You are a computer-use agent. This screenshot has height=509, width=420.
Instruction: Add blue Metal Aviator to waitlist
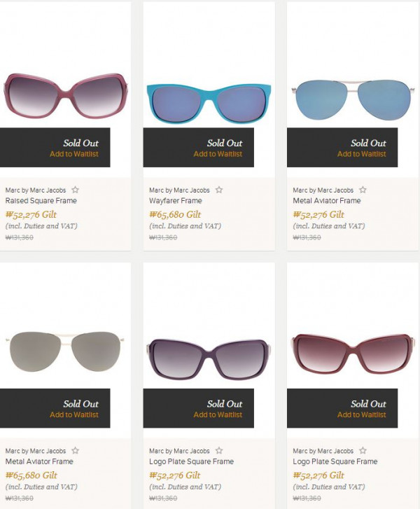(x=362, y=154)
